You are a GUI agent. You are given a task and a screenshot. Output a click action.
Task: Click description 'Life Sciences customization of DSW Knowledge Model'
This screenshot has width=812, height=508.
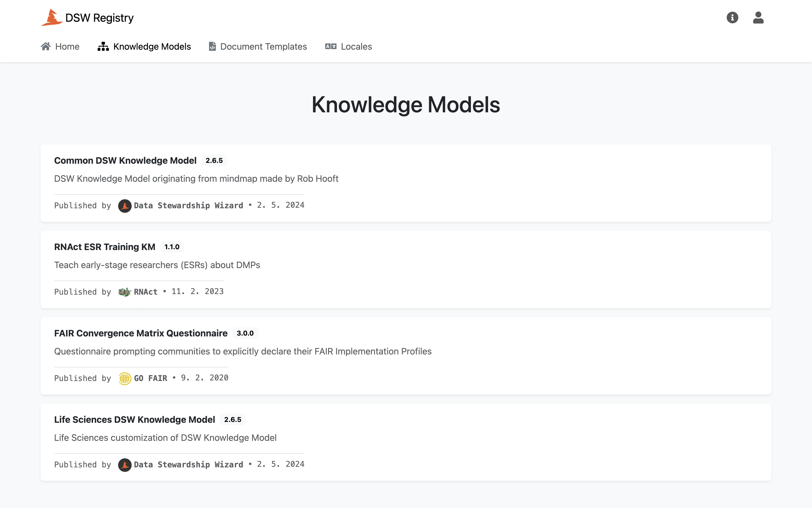[166, 437]
